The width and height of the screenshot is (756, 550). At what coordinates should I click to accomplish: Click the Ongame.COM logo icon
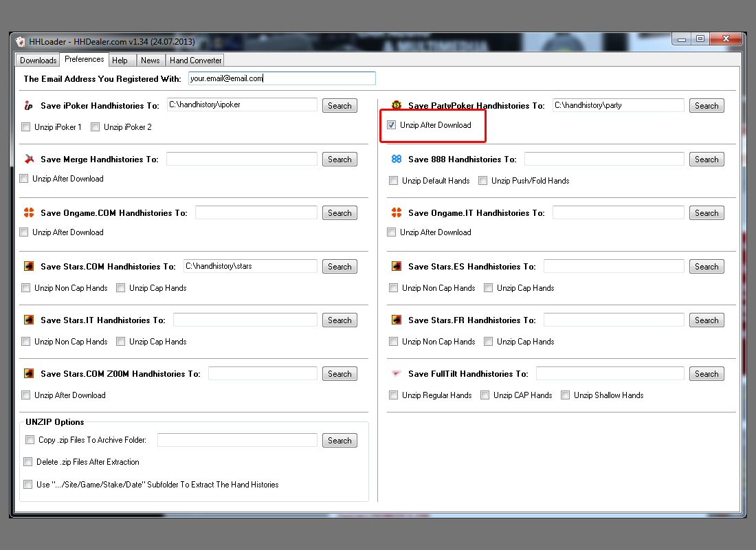click(x=28, y=213)
